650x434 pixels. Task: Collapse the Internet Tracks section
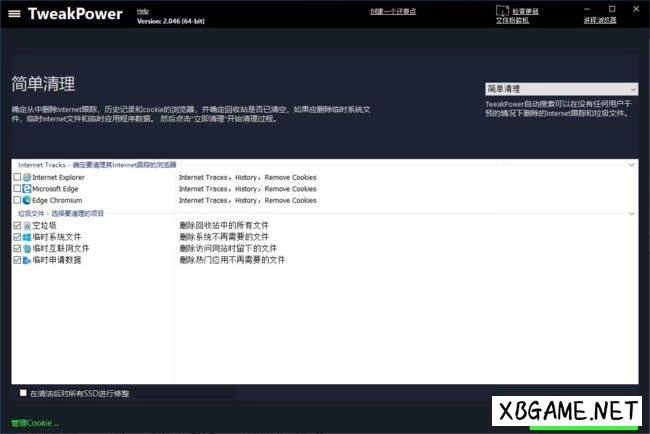[x=631, y=164]
